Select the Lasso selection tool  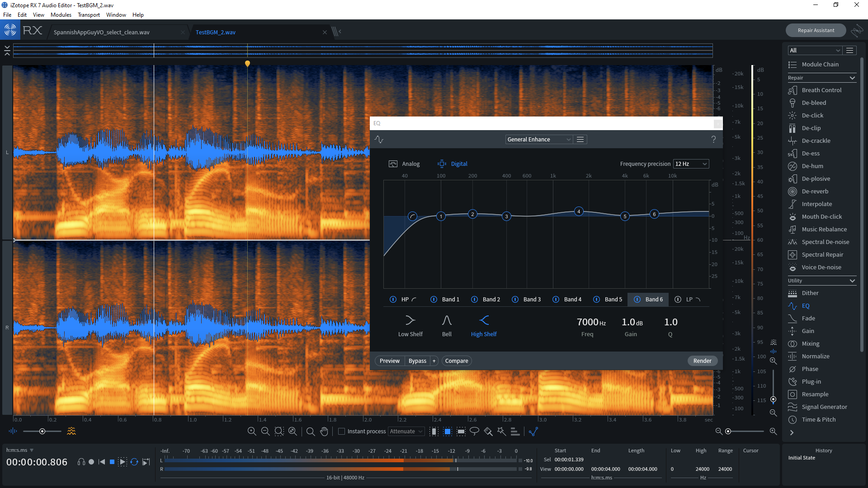pyautogui.click(x=474, y=432)
